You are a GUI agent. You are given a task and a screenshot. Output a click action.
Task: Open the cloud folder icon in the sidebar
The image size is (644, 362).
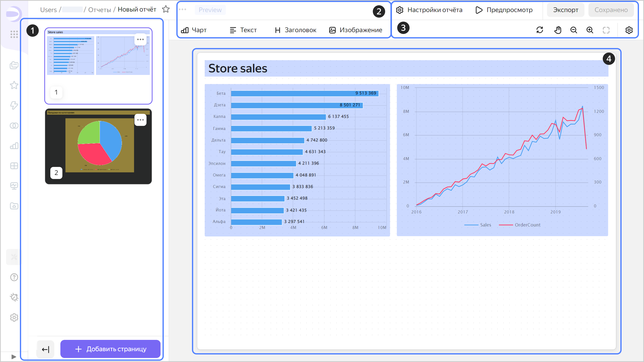coord(14,206)
